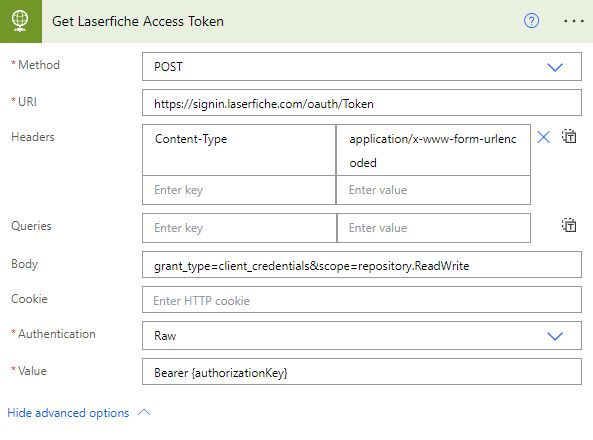The width and height of the screenshot is (593, 440).
Task: Click the Queries Enter key field
Action: (x=239, y=228)
